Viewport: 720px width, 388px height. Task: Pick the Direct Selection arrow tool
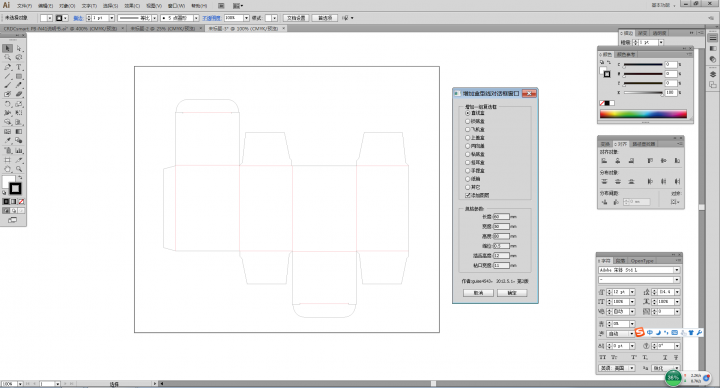tap(19, 48)
